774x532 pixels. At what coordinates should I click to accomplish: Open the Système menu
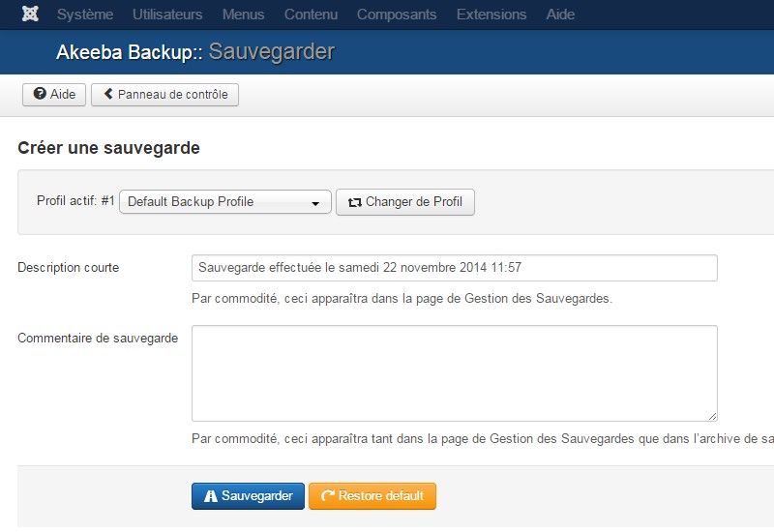pyautogui.click(x=85, y=15)
